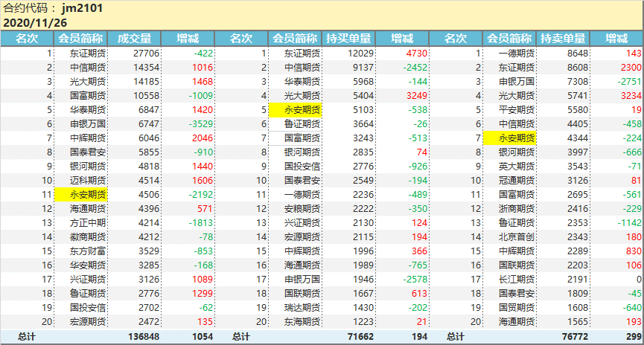Viewport: 644px width, 345px height.
Task: Select change value 2046
Action: [203, 138]
